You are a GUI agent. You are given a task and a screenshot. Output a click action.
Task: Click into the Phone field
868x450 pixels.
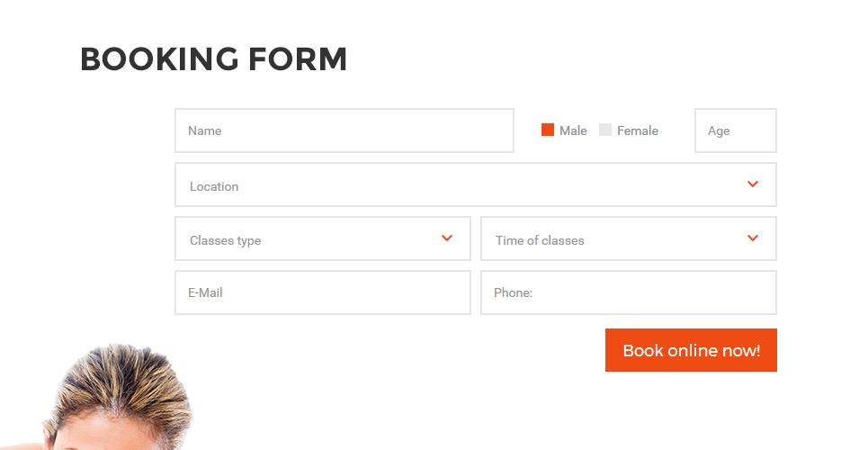click(629, 292)
